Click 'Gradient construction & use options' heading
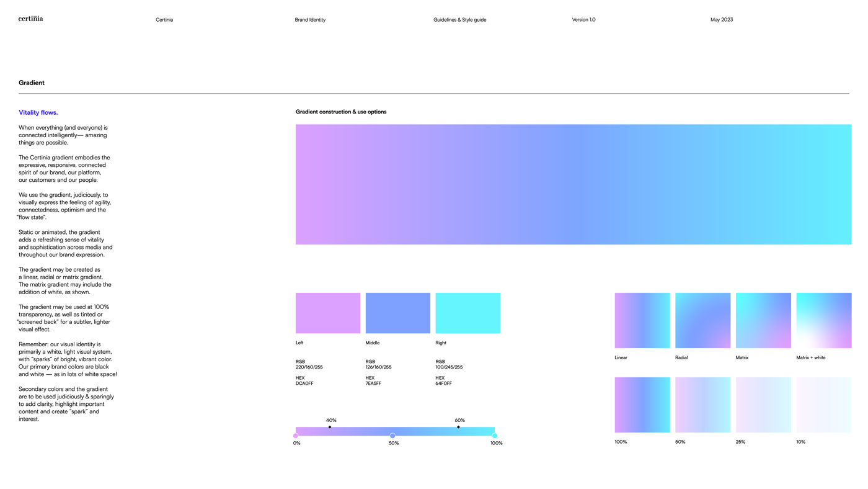 341,112
